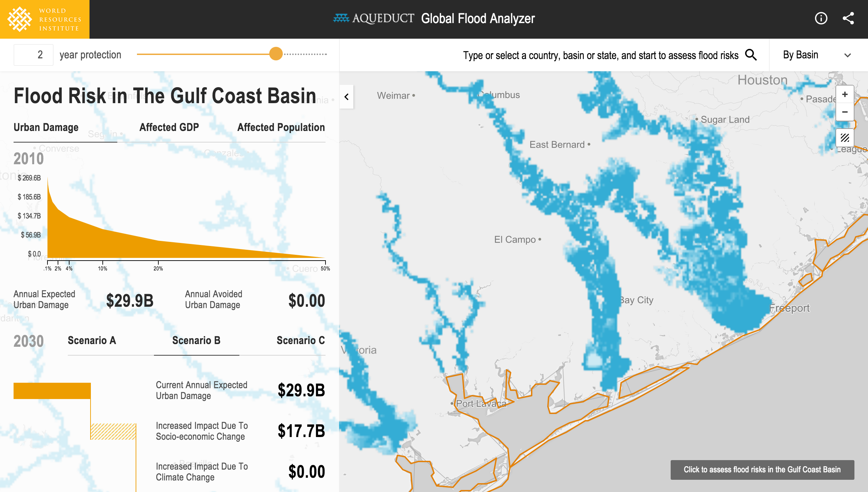Image resolution: width=868 pixels, height=492 pixels.
Task: Toggle the hatched layer map button
Action: pos(845,138)
